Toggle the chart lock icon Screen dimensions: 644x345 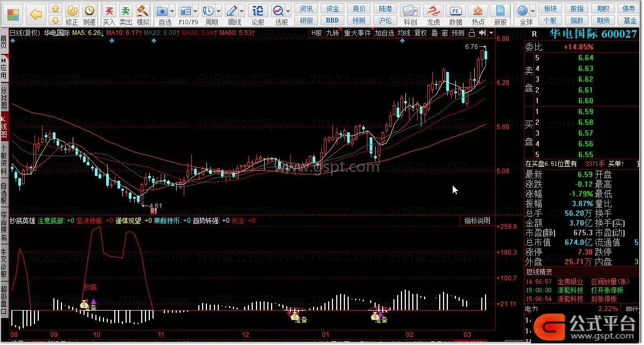[472, 33]
